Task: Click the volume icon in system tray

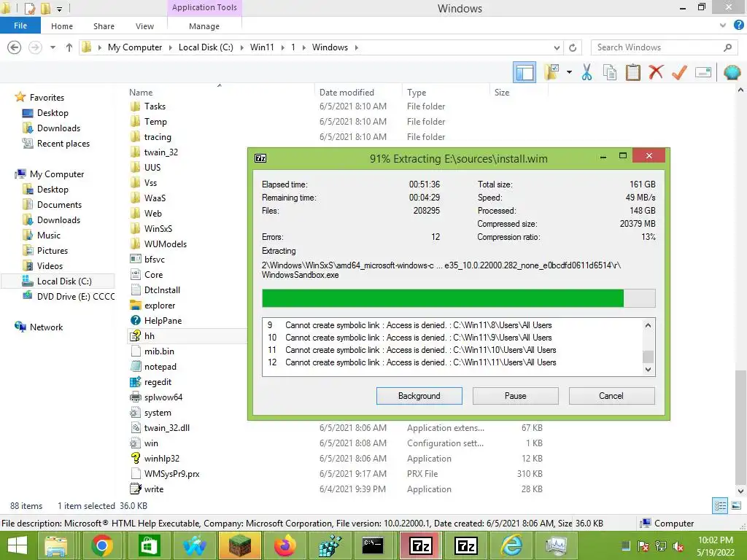Action: 678,547
